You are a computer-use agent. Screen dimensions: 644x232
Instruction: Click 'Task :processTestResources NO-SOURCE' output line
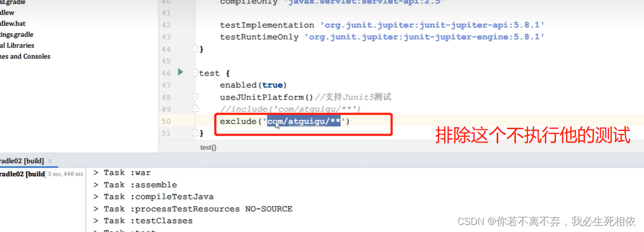point(192,209)
